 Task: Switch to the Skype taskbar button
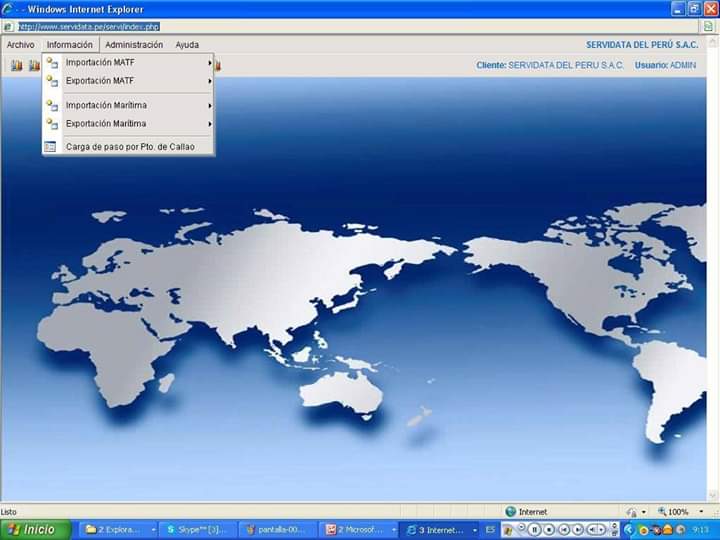(197, 529)
